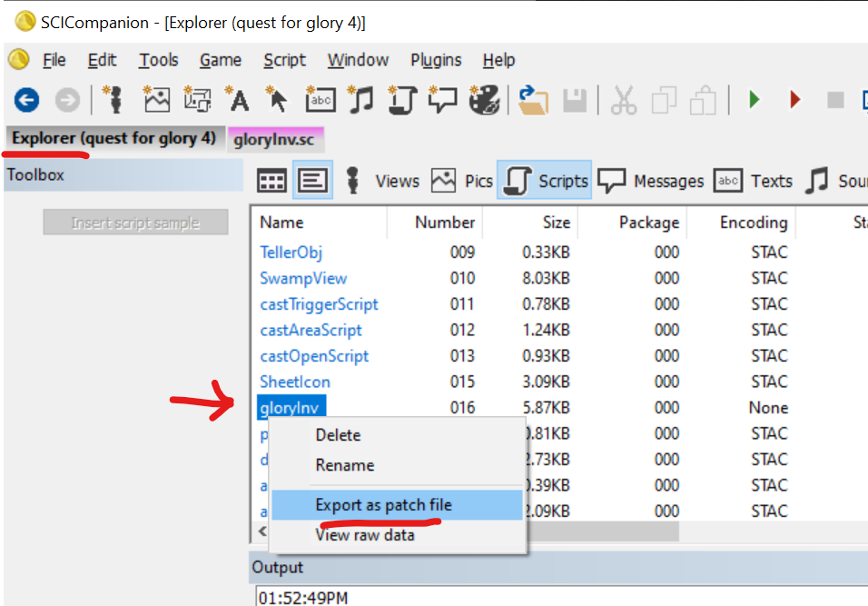The image size is (868, 606).
Task: Click the Cut scissors icon
Action: coord(624,101)
